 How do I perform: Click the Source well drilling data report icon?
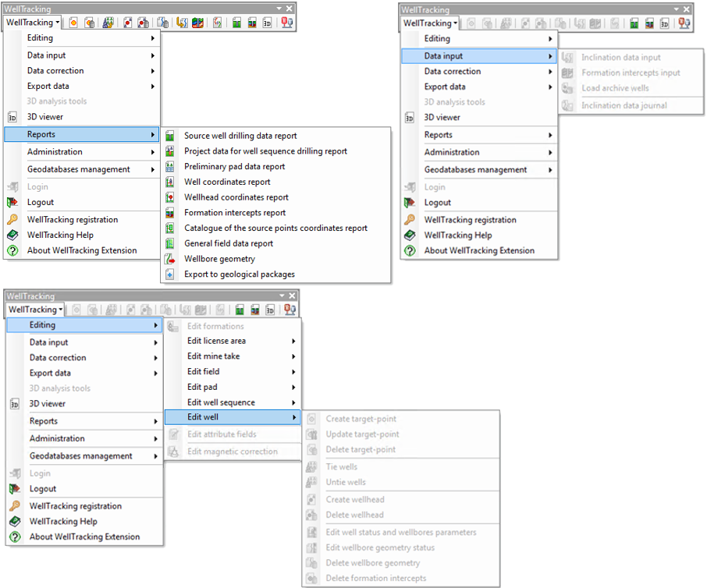click(169, 136)
